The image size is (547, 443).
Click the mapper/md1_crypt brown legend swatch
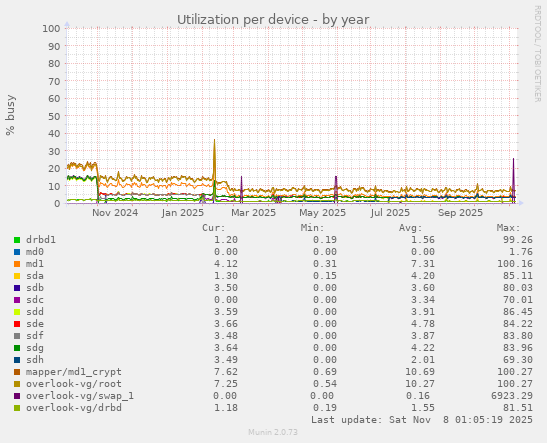pyautogui.click(x=17, y=372)
